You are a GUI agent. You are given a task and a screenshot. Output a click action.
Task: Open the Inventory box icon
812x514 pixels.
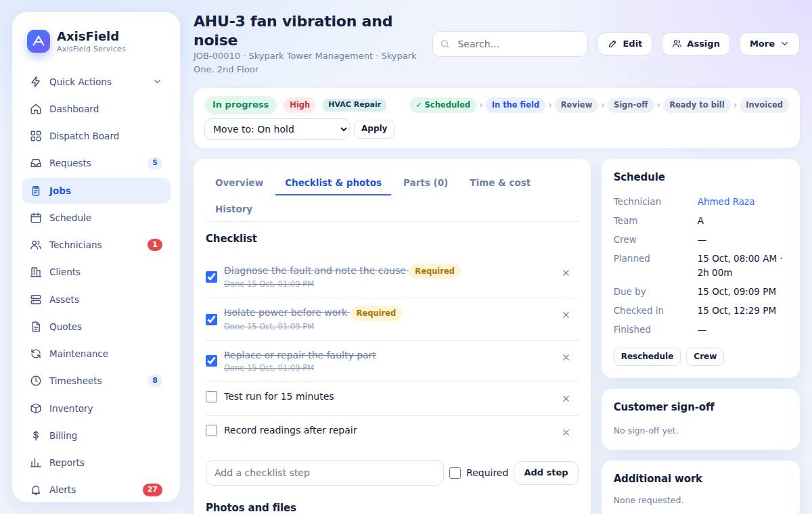36,408
